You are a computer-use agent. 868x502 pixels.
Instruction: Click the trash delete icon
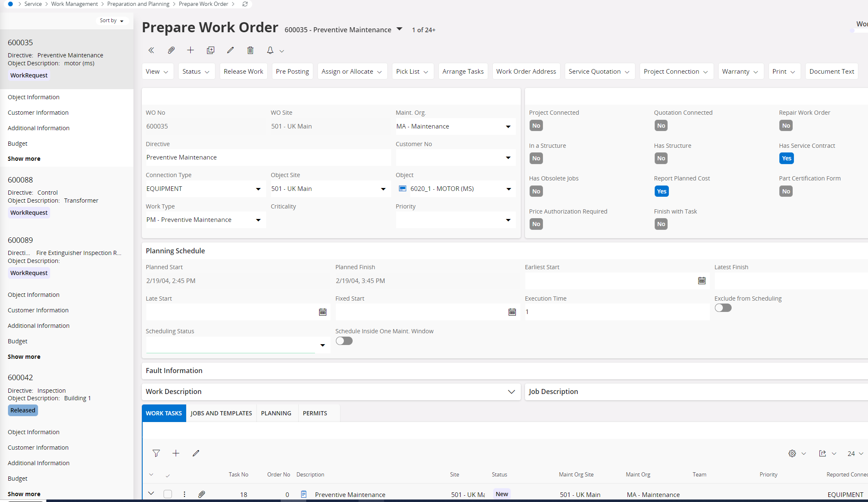point(250,50)
